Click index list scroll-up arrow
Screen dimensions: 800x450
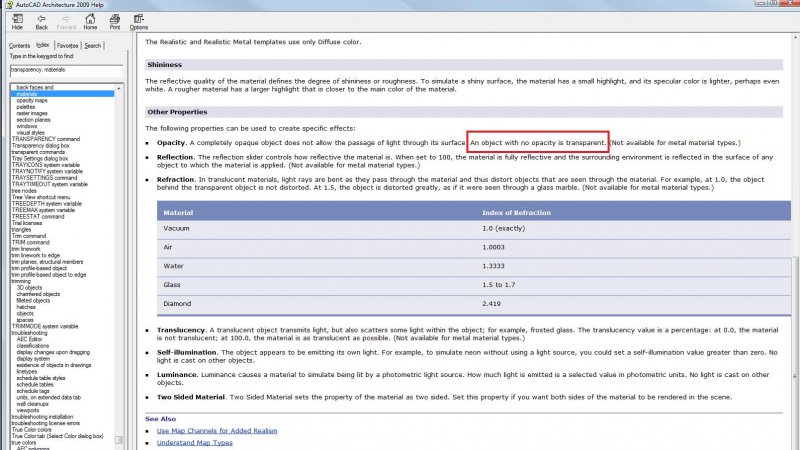coord(119,88)
